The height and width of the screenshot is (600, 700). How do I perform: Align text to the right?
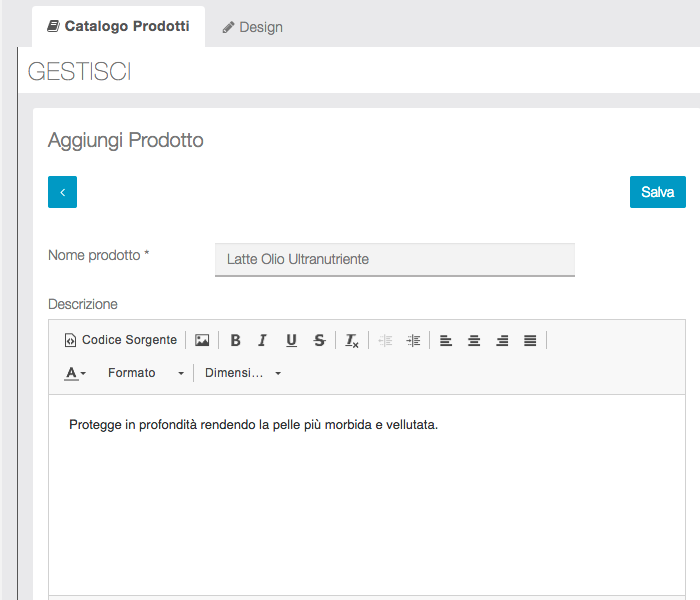[502, 340]
